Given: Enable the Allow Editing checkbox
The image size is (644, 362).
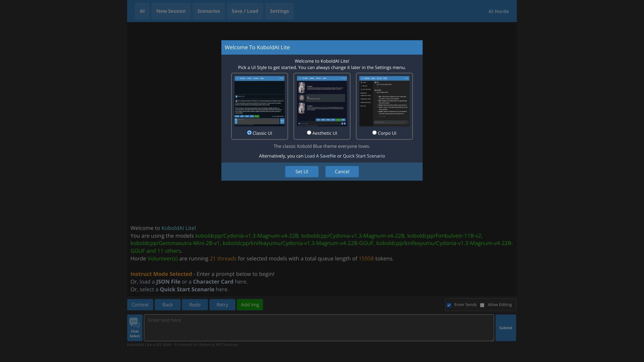Looking at the screenshot, I should point(482,305).
